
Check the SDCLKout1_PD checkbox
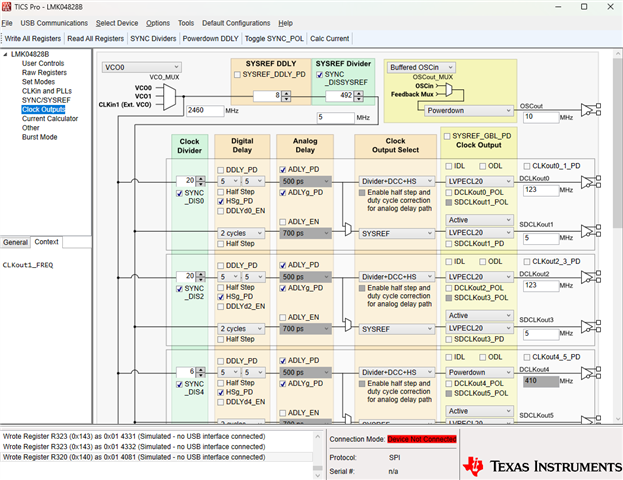click(449, 244)
